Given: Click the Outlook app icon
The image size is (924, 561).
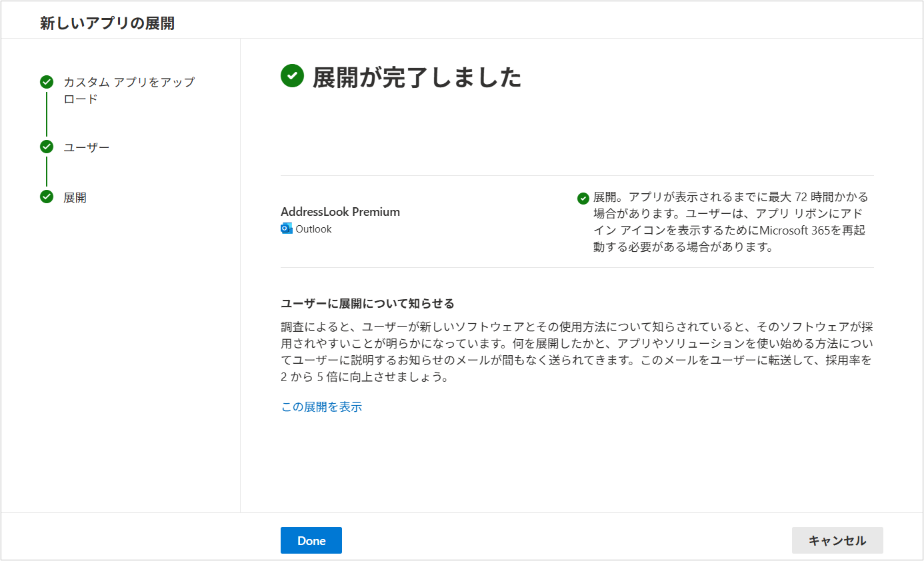Looking at the screenshot, I should click(x=287, y=229).
